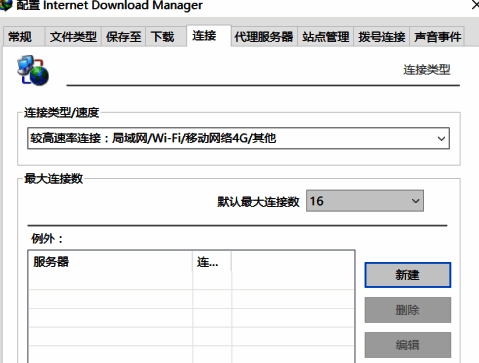Click the 服务器 column header

110,262
